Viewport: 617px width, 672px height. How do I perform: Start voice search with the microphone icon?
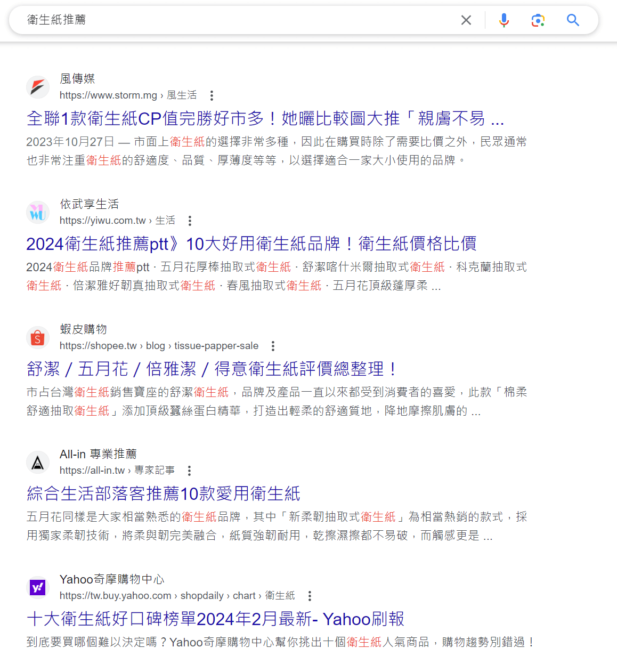(504, 20)
